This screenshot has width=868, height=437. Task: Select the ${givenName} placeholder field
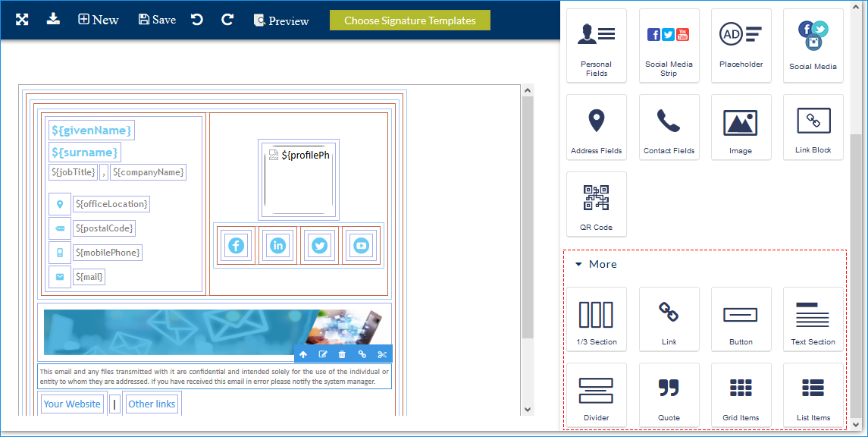92,130
